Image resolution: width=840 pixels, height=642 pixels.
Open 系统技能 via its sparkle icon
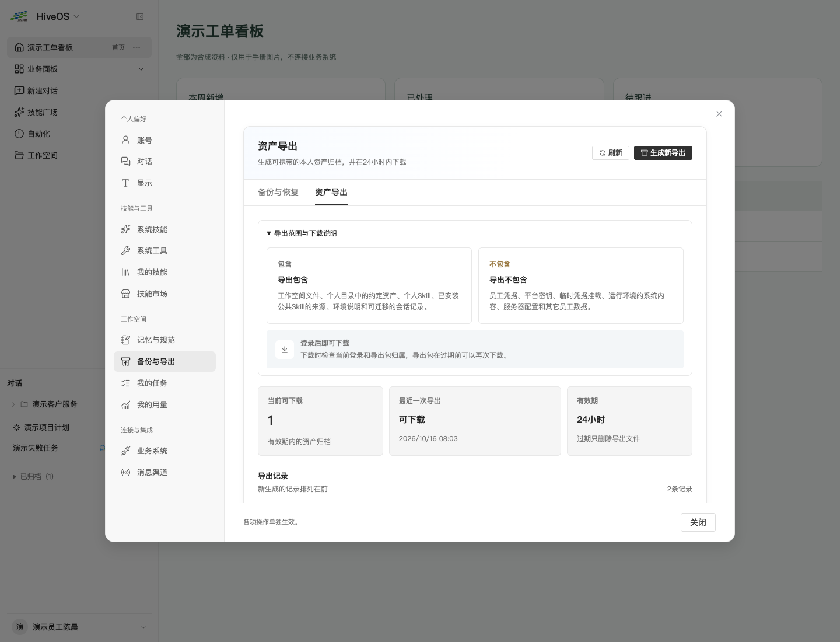125,229
